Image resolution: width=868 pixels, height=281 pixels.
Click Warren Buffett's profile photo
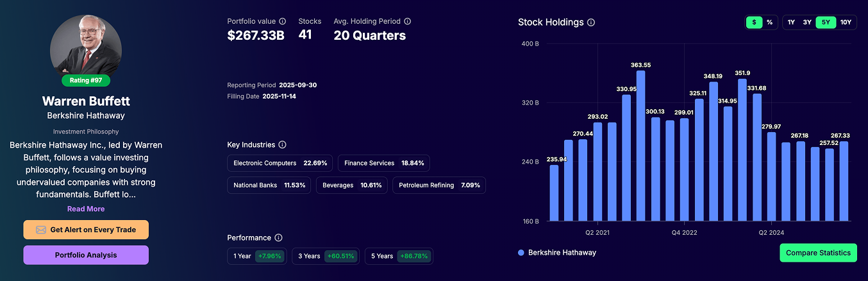pos(86,46)
